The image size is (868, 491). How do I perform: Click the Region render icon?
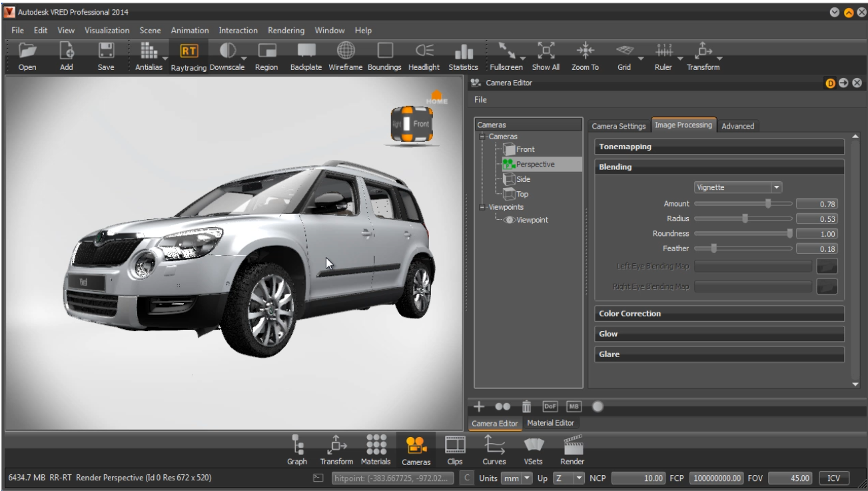pos(266,51)
